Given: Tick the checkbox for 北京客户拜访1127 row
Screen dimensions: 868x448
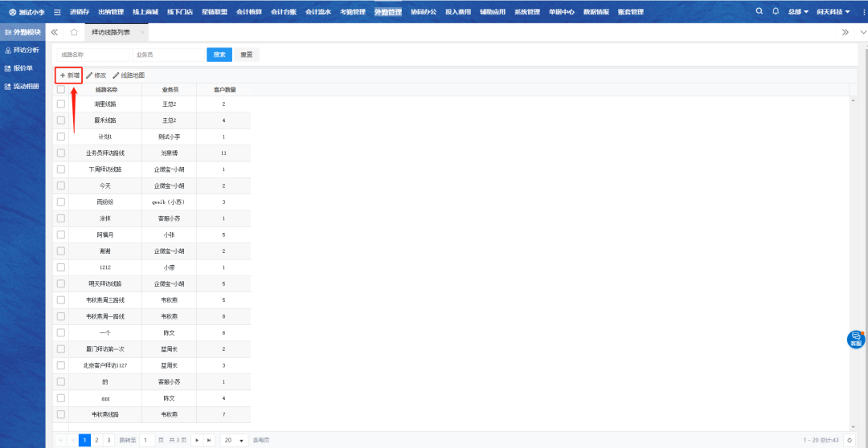Looking at the screenshot, I should click(61, 365).
